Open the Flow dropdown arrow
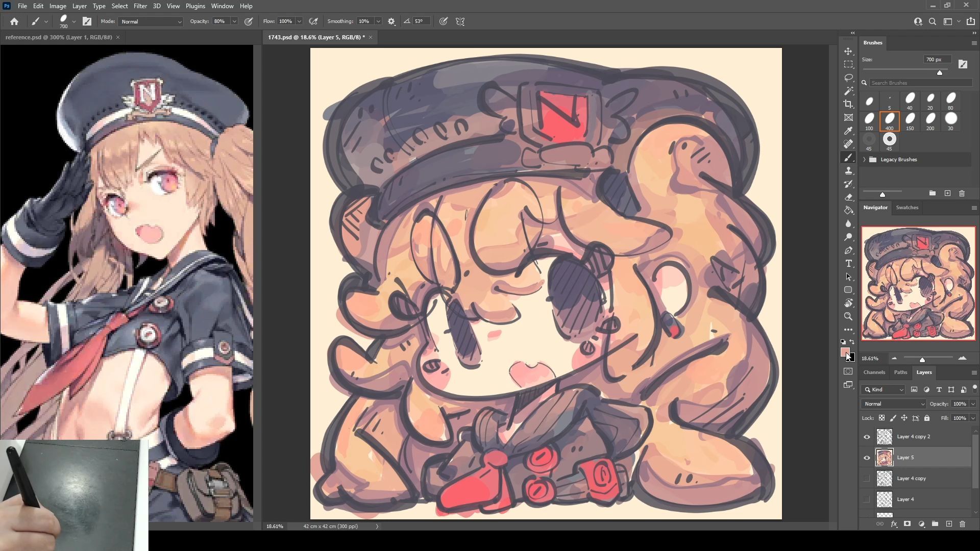This screenshot has width=980, height=551. tap(299, 21)
